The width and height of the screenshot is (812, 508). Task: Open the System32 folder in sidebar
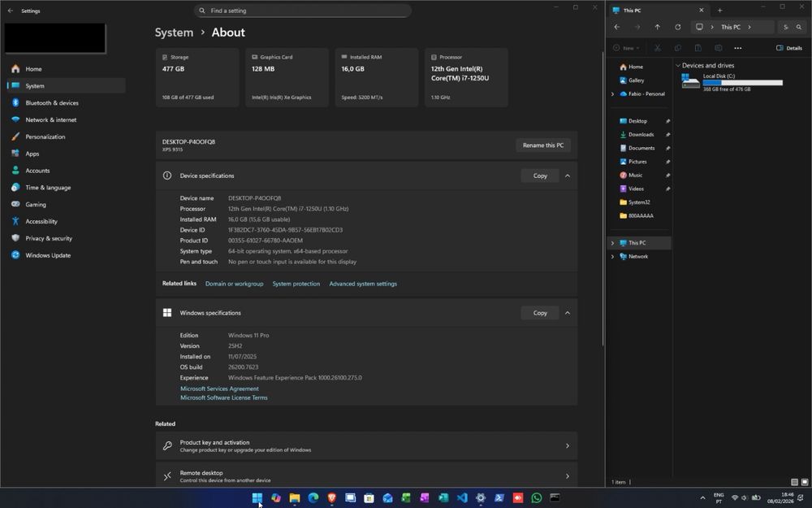pos(640,202)
